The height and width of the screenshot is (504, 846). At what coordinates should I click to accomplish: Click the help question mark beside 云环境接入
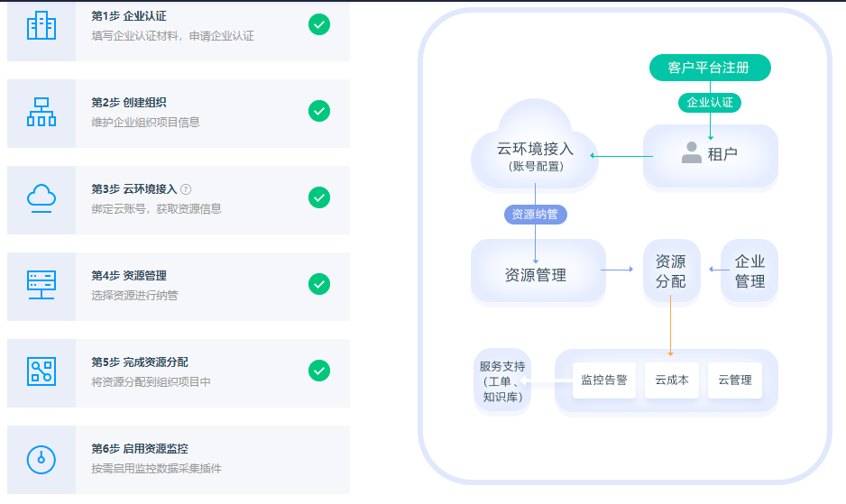pyautogui.click(x=186, y=189)
